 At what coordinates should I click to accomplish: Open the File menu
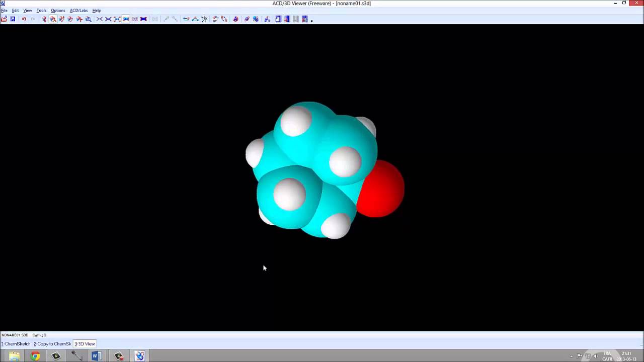4,11
